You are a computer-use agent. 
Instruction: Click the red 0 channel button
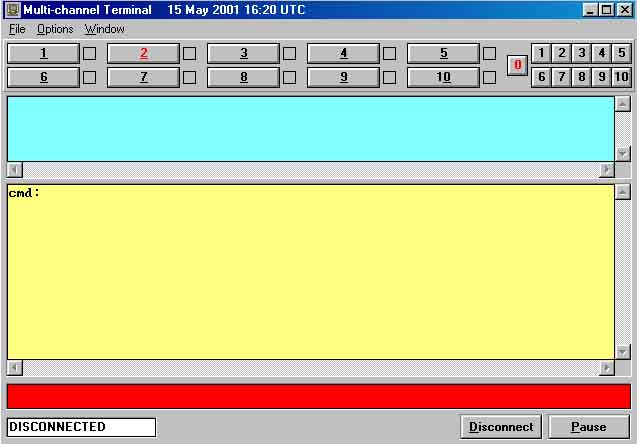517,65
